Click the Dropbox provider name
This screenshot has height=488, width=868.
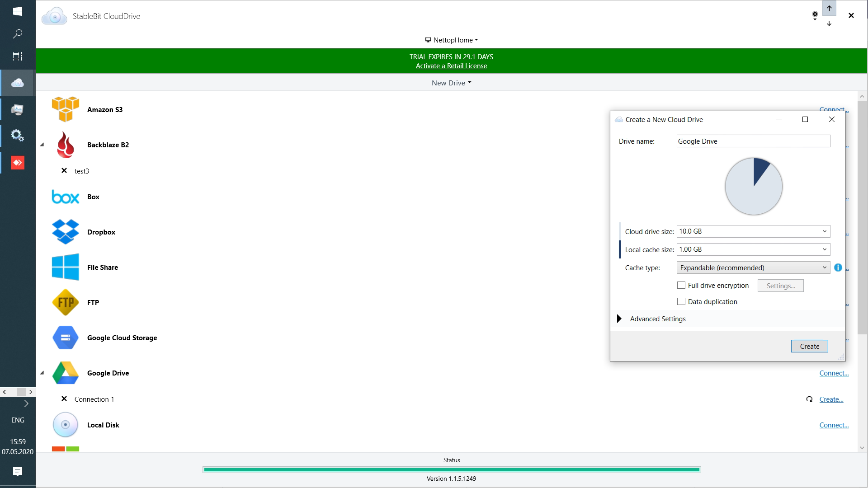(101, 232)
